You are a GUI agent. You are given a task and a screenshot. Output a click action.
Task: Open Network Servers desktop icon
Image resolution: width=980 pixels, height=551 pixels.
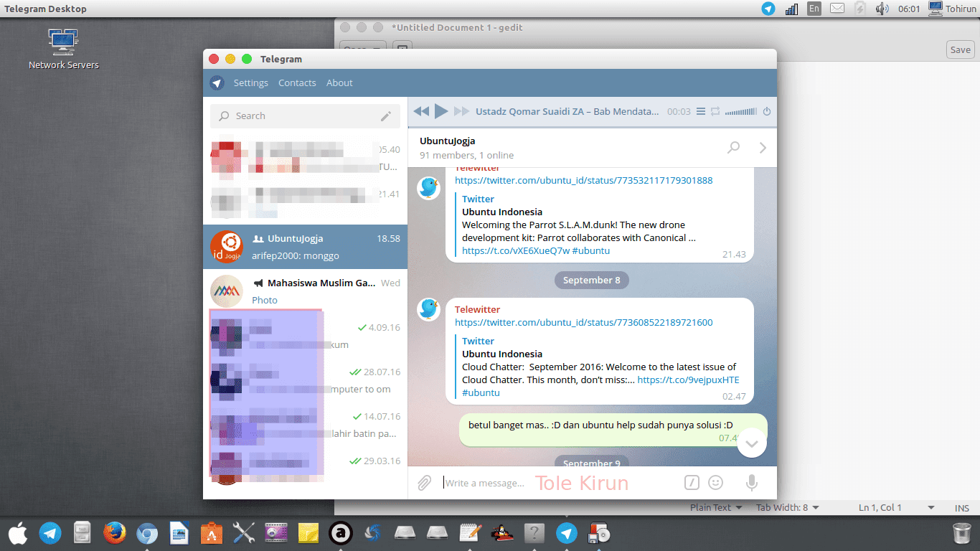[x=63, y=49]
